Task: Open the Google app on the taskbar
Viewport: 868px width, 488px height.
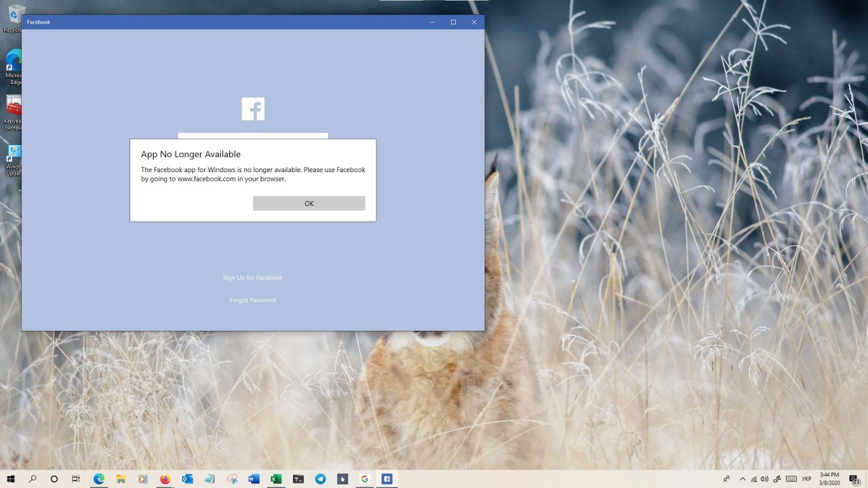Action: [364, 479]
